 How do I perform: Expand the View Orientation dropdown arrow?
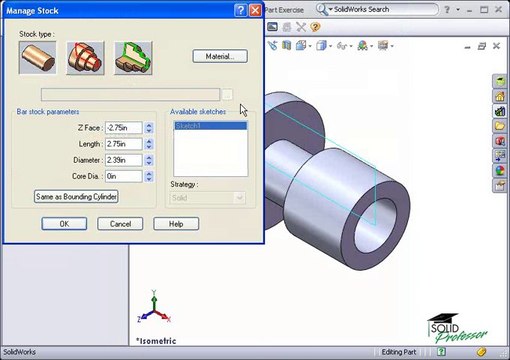click(x=310, y=46)
